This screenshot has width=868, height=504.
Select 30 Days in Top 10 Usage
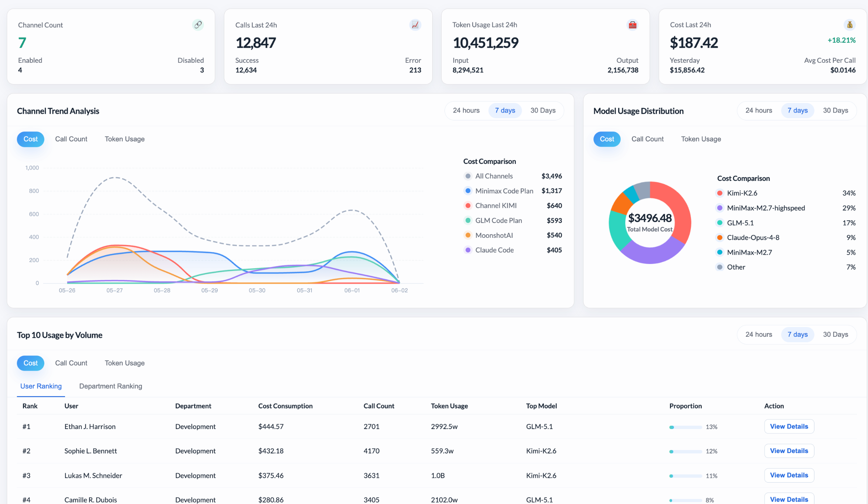[835, 335]
